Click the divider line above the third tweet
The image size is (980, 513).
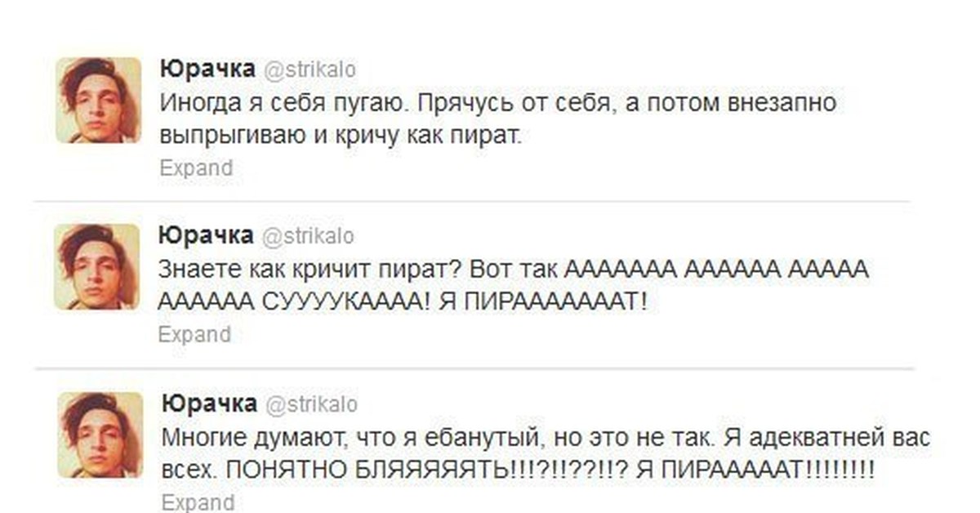pyautogui.click(x=472, y=368)
